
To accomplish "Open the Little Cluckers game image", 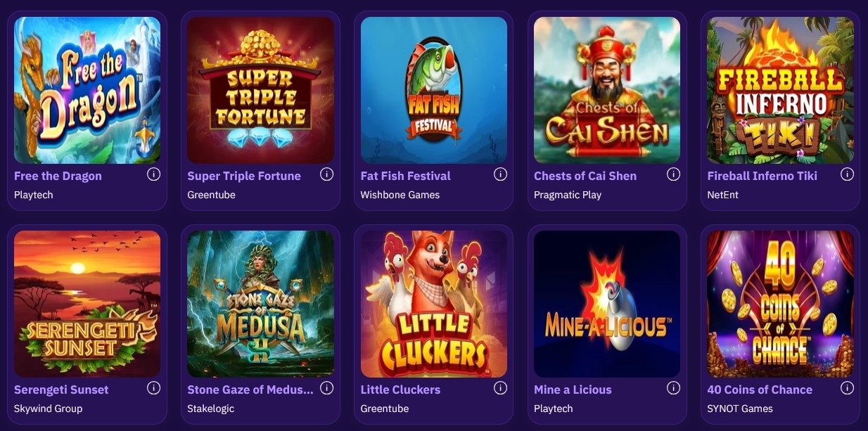I will pos(434,304).
